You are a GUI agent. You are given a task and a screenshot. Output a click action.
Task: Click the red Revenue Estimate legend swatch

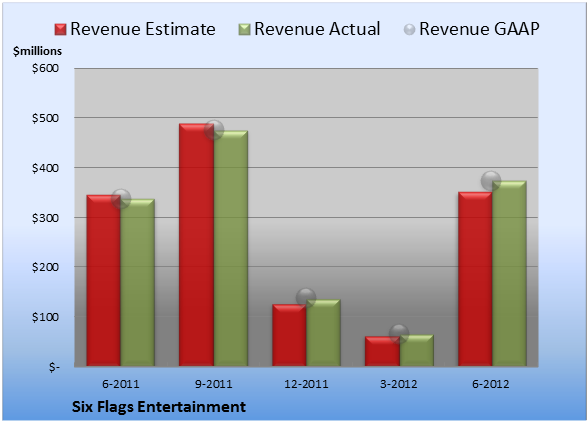pyautogui.click(x=60, y=29)
